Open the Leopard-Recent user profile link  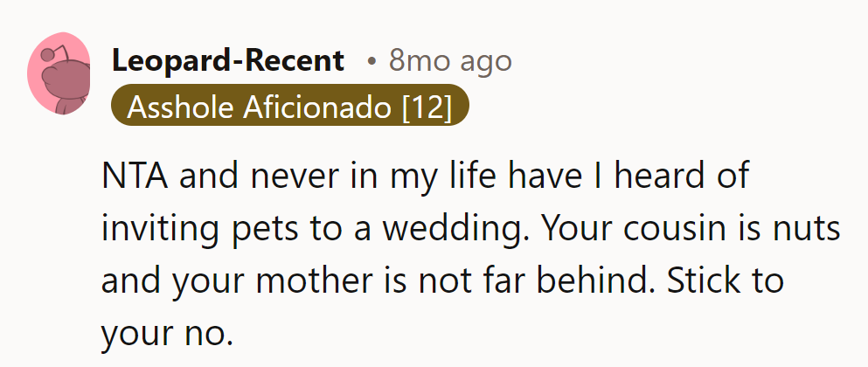click(227, 61)
